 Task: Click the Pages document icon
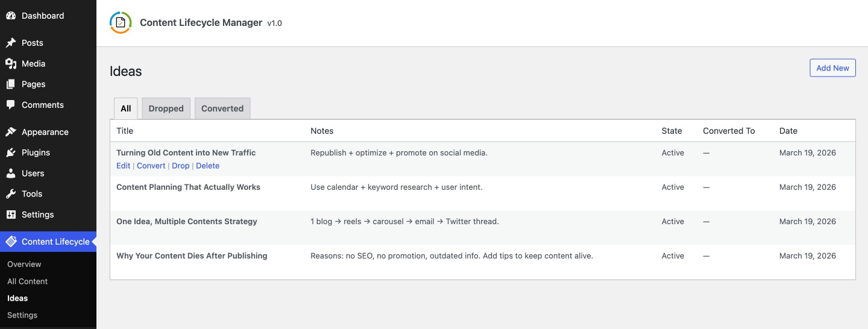click(11, 84)
